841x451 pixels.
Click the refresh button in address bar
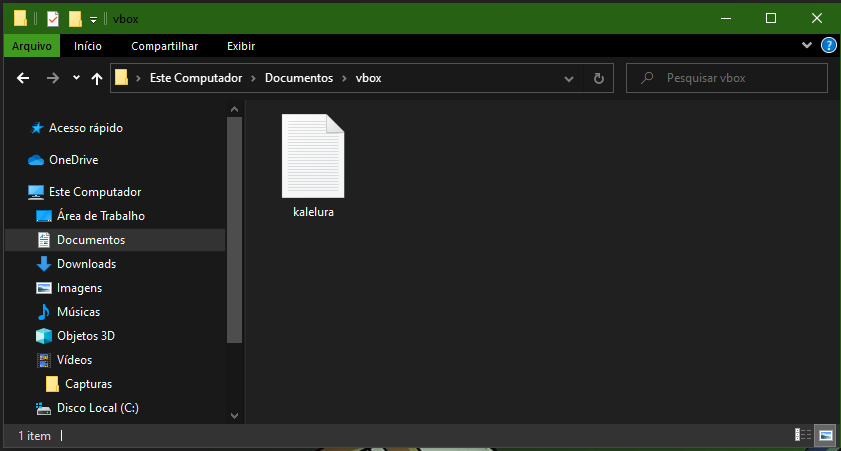(598, 78)
